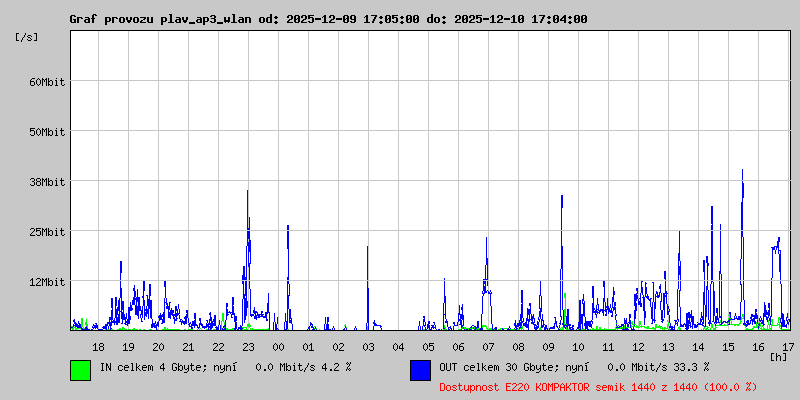Click hour label 17 on the time axis
Screen dimensions: 800x400
(788, 347)
